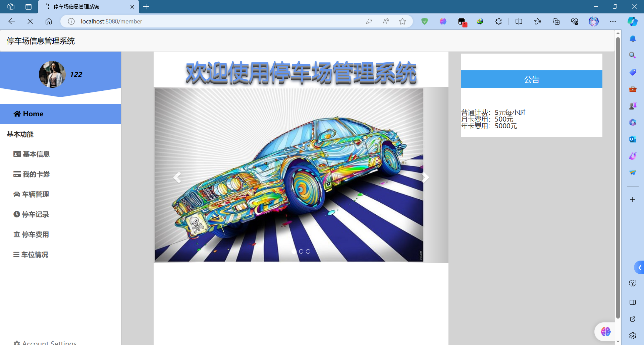Image resolution: width=644 pixels, height=345 pixels.
Task: Open the sidebar settings gear
Action: click(633, 336)
